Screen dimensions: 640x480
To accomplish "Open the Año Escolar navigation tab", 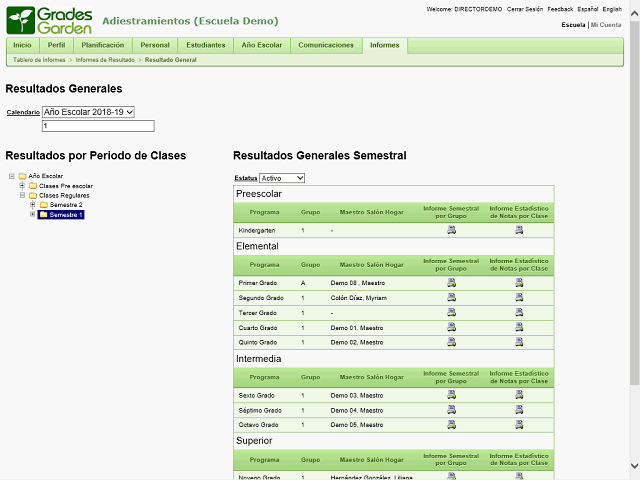I will coord(262,45).
